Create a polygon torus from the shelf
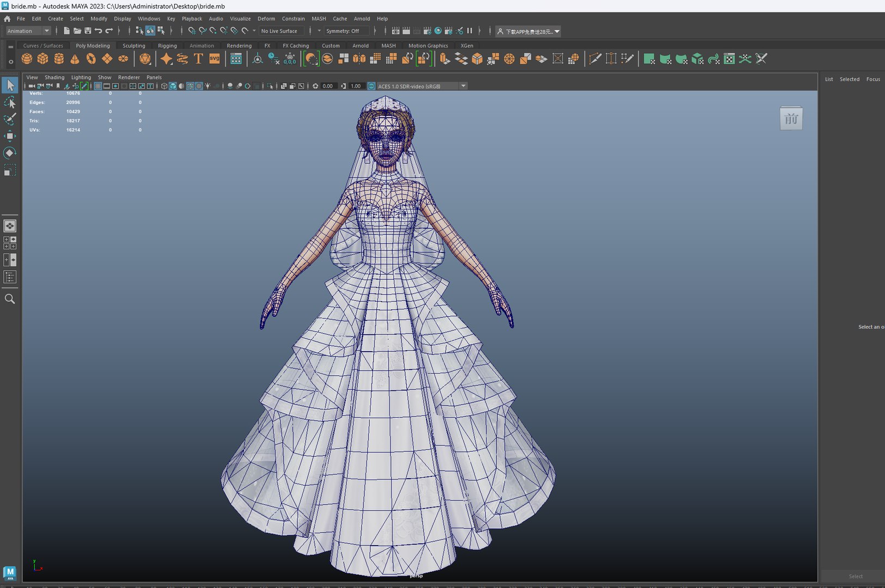 coord(91,59)
